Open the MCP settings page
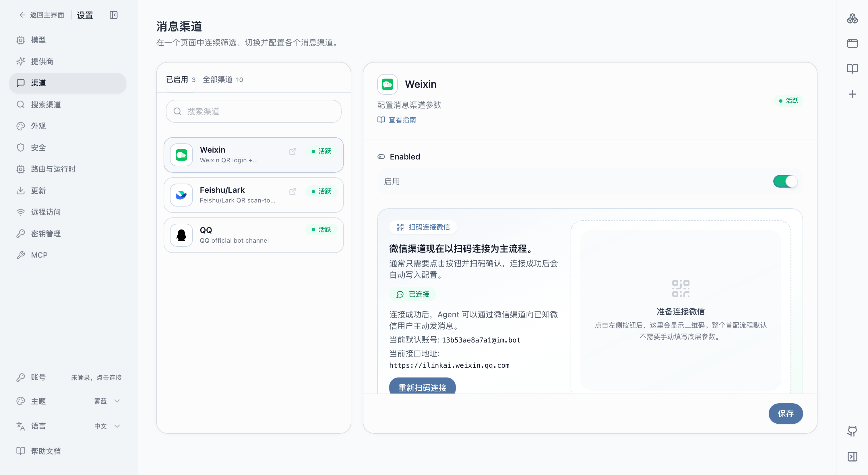The width and height of the screenshot is (868, 475). 68,255
